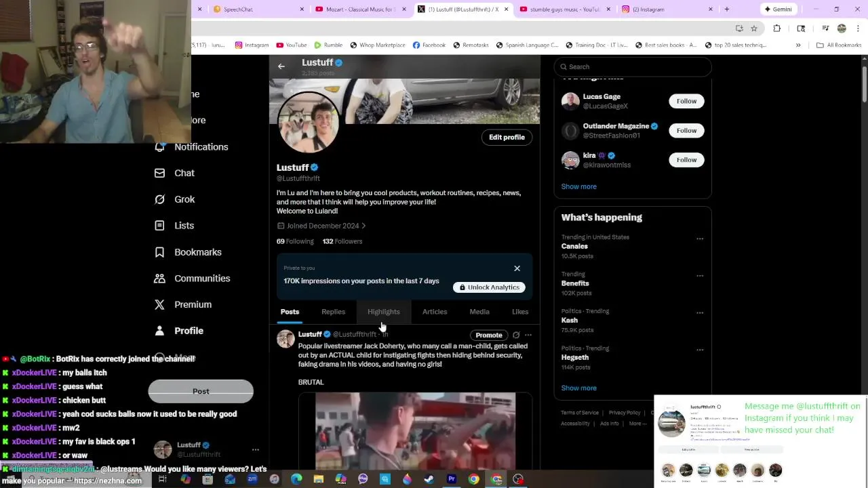Image resolution: width=868 pixels, height=488 pixels.
Task: Click the X Search field
Action: point(633,66)
